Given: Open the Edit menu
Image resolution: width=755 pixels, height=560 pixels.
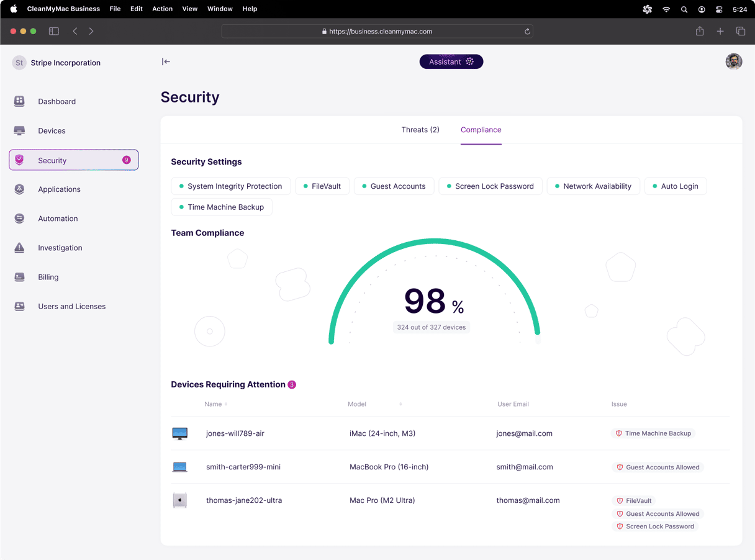Looking at the screenshot, I should coord(137,9).
